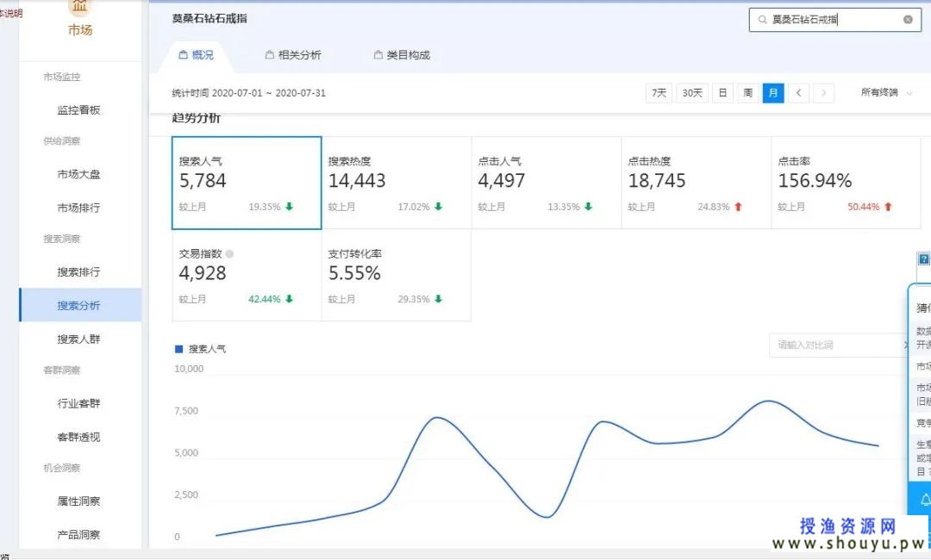Go to previous period with left arrow
931x560 pixels.
click(x=798, y=93)
